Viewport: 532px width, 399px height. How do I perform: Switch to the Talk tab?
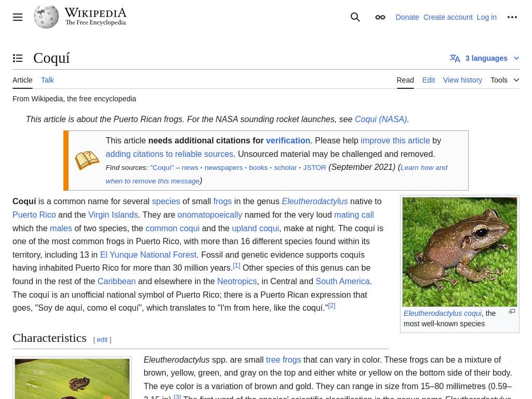(x=47, y=80)
